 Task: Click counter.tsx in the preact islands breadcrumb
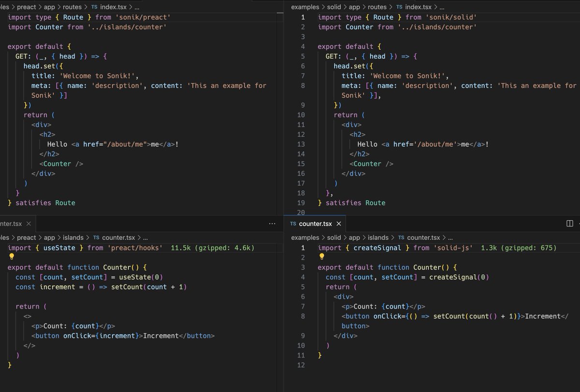(118, 238)
